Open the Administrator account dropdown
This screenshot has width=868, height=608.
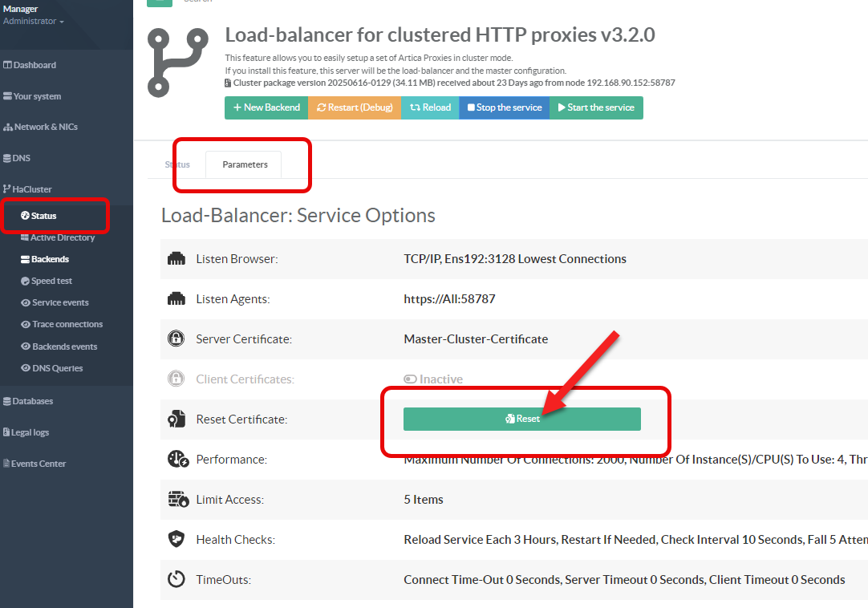click(x=33, y=22)
